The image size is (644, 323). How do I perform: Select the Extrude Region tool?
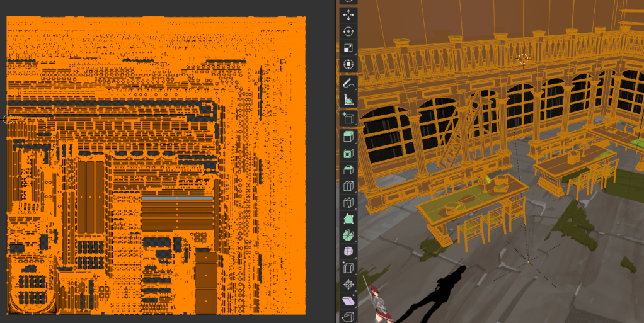[x=348, y=137]
